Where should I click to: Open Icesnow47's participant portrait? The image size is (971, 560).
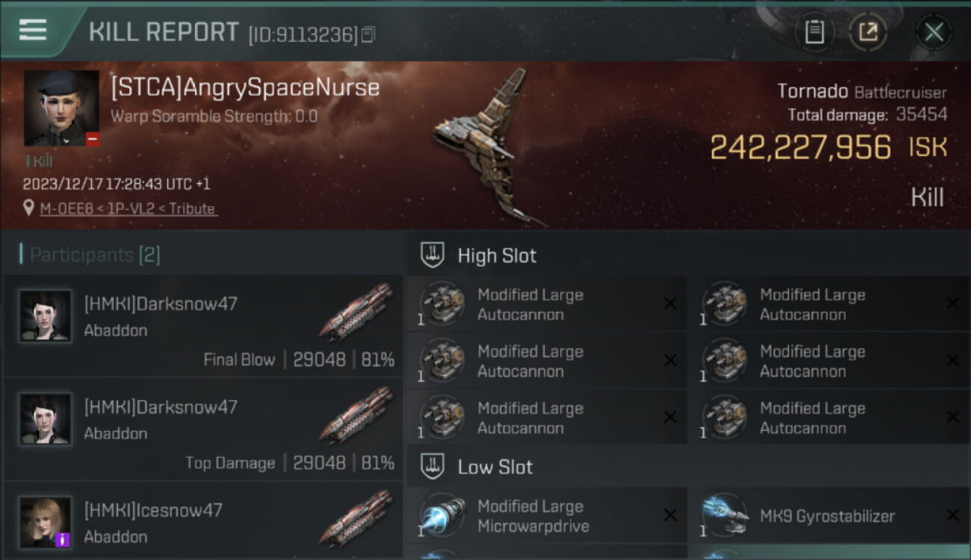click(46, 522)
